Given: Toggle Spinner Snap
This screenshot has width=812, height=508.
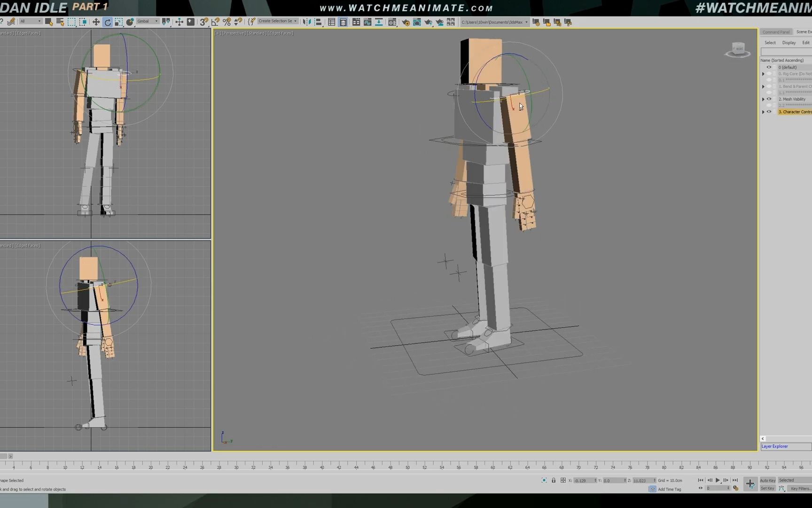Looking at the screenshot, I should click(238, 22).
